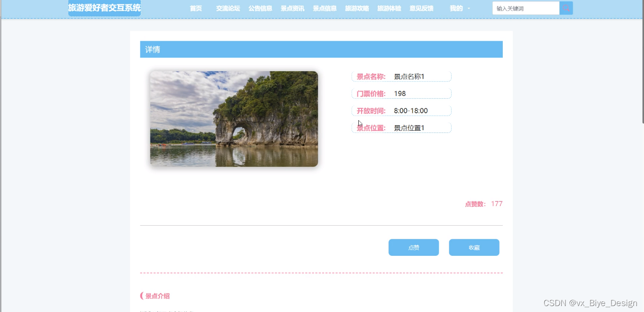Open 旅游体验 menu entry

[x=389, y=8]
